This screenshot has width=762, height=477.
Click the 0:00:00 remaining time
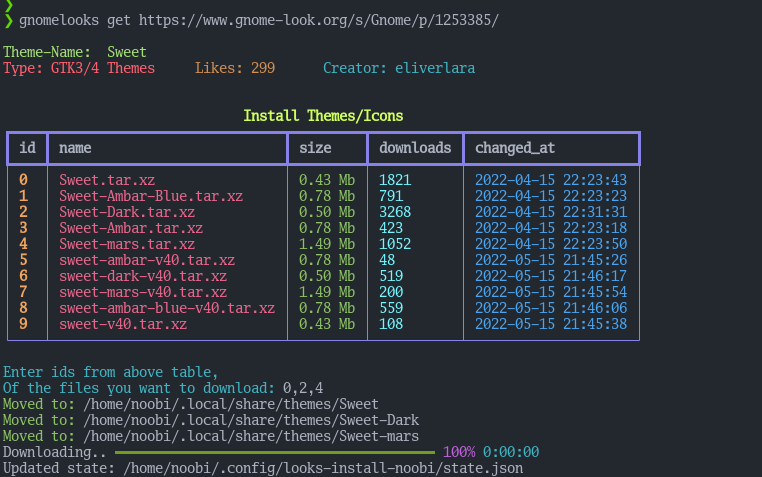[x=511, y=452]
